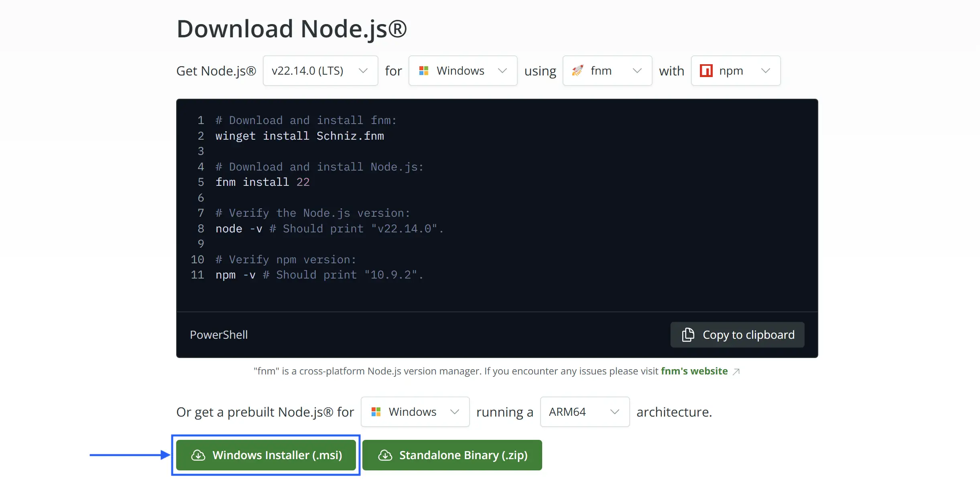980x480 pixels.
Task: Click the cloud download icon on Windows Installer
Action: [x=198, y=455]
